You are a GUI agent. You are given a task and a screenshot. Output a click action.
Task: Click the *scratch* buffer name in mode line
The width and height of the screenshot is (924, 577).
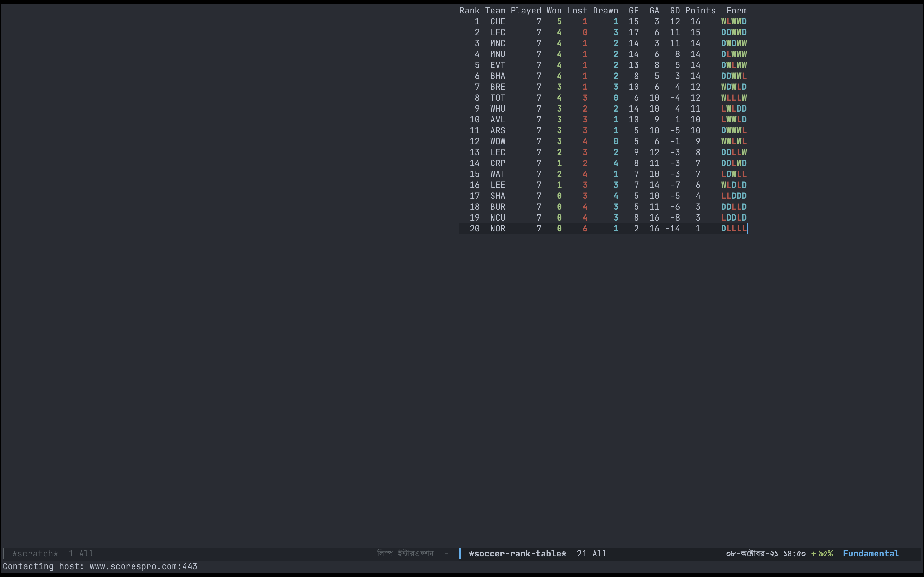click(x=35, y=553)
